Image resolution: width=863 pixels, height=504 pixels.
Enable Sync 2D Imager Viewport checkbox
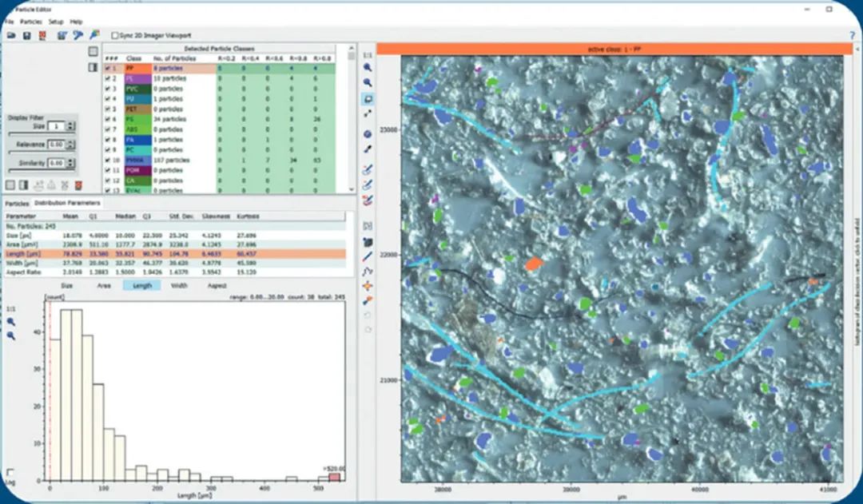pos(116,36)
